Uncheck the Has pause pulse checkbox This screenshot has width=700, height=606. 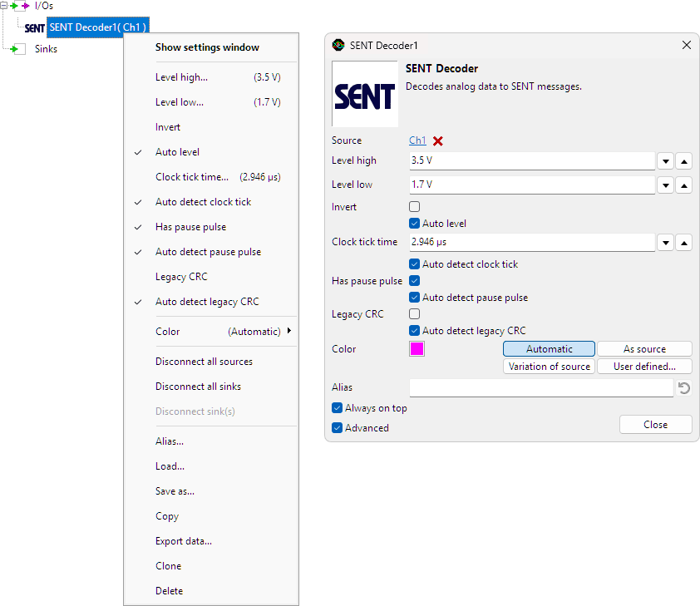click(414, 281)
